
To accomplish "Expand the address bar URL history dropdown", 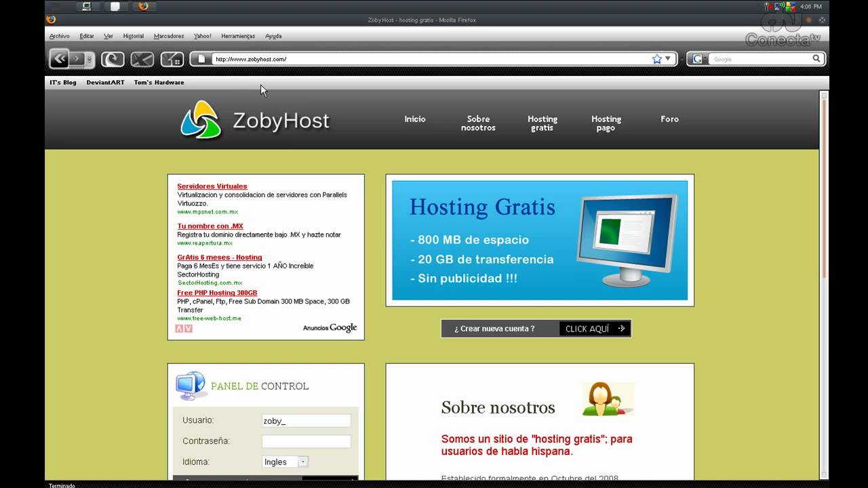I will (x=667, y=59).
